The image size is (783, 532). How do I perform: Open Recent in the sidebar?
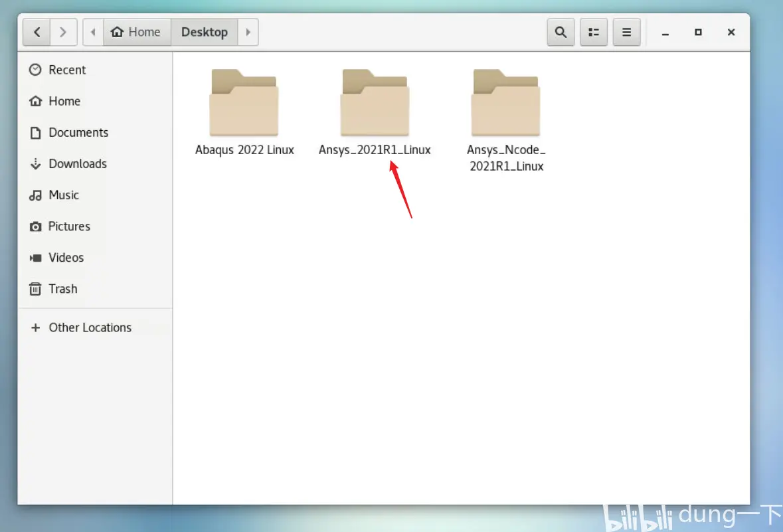[95, 70]
